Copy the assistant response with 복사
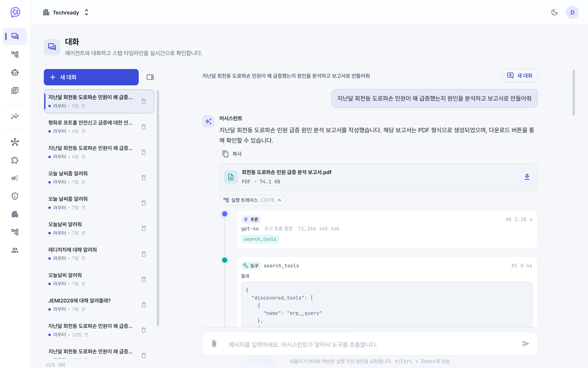 232,154
